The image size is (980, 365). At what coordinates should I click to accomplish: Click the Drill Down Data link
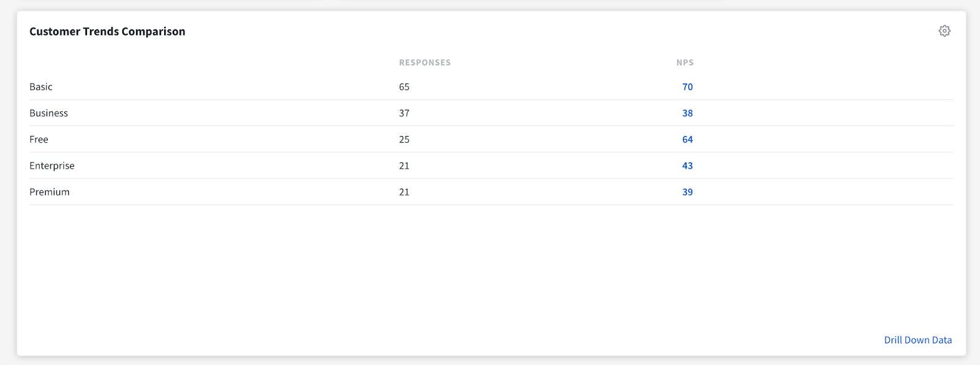click(918, 340)
